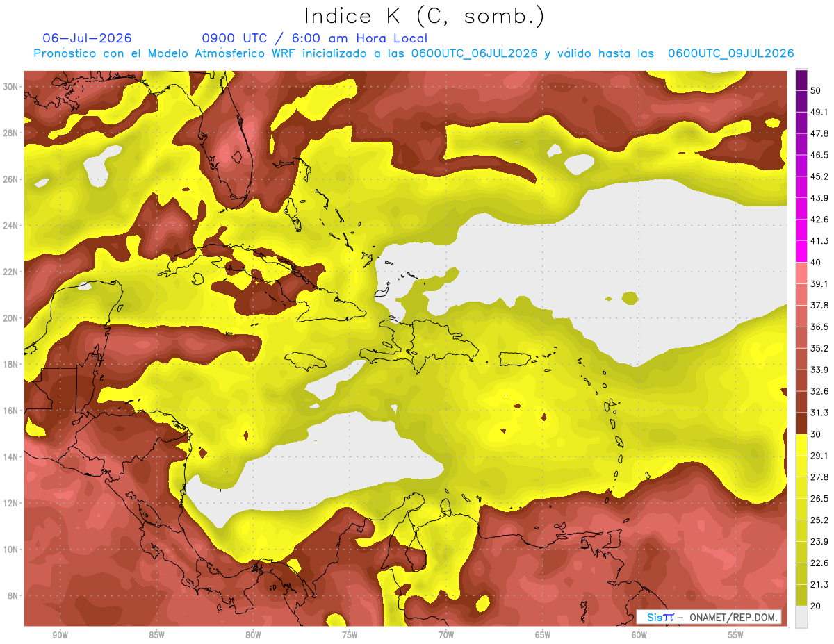Viewport: 834px width, 644px height.
Task: Click the colorbar value "42.6"
Action: coord(819,220)
